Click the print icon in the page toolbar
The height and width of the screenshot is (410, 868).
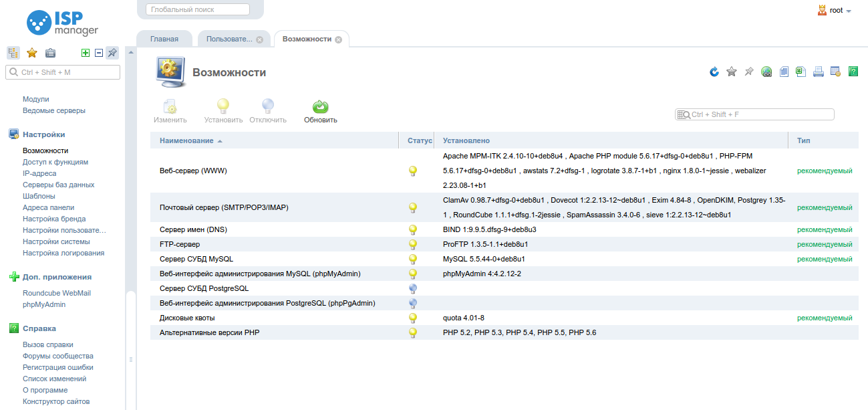coord(818,72)
